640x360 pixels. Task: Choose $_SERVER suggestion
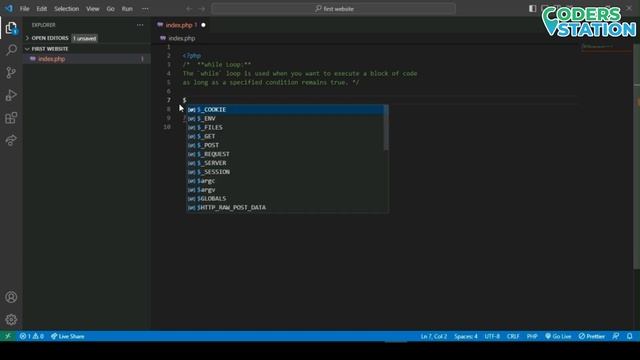(285, 163)
